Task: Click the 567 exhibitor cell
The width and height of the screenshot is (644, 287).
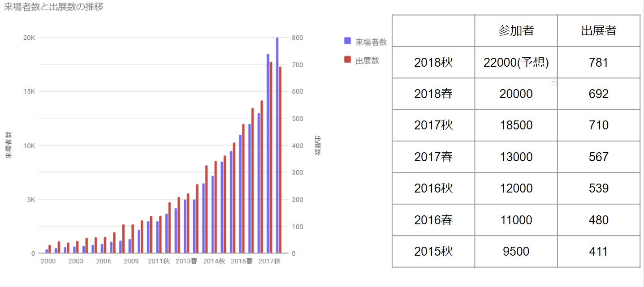Action: coord(599,157)
